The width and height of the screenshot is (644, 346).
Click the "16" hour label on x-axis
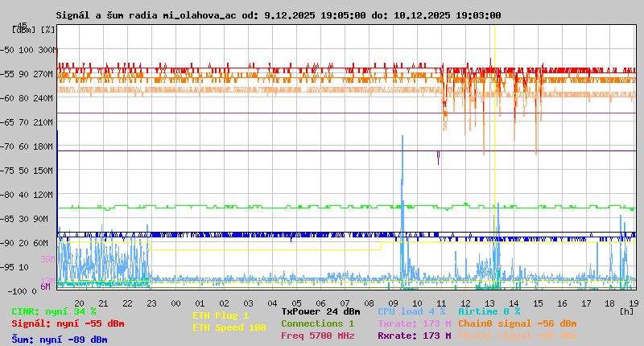coord(562,303)
